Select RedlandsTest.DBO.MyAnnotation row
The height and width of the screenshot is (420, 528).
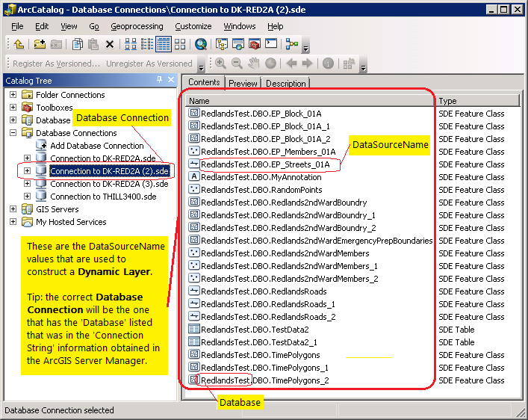261,177
